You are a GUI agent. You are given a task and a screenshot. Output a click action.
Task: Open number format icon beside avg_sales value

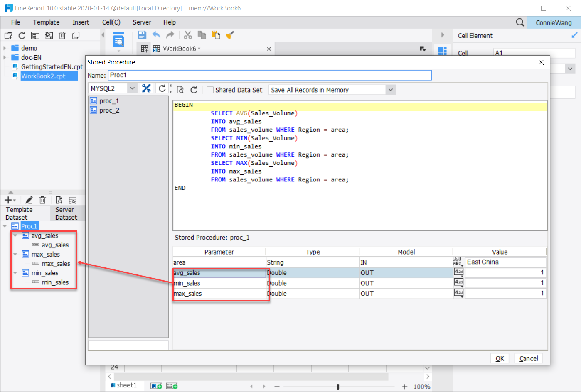tap(459, 272)
